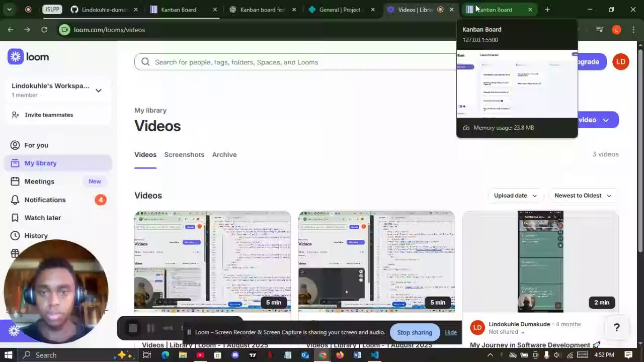Click the LD profile avatar top right

pos(621,62)
